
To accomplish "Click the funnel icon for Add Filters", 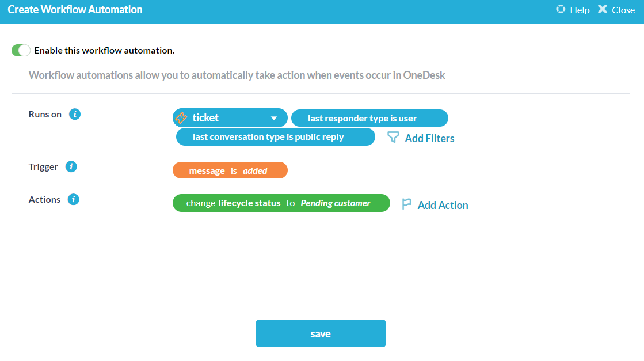I will [393, 138].
